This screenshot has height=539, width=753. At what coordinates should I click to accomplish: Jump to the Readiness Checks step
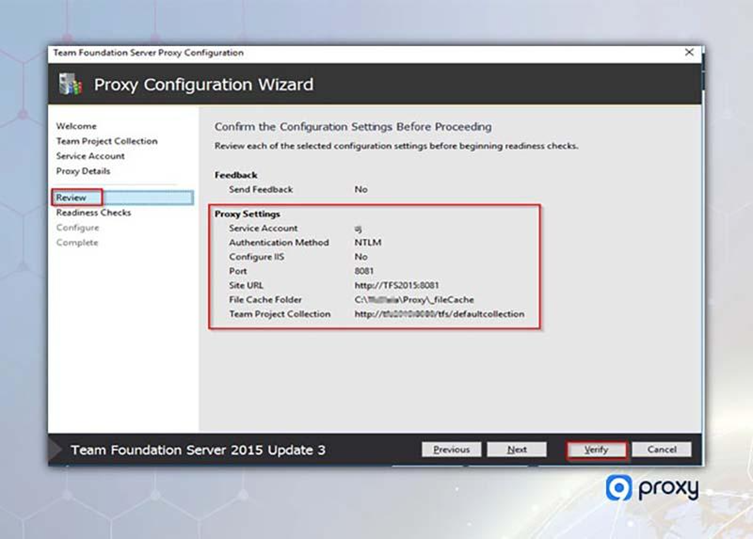click(x=93, y=213)
